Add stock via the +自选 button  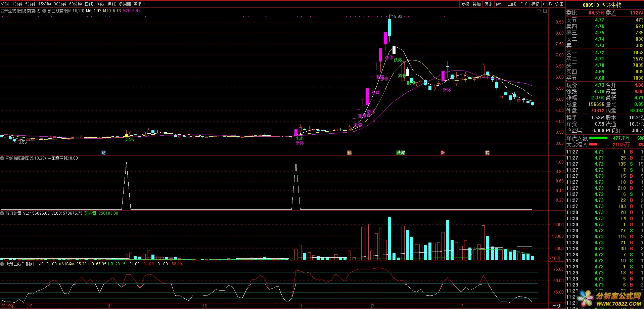[x=547, y=4]
